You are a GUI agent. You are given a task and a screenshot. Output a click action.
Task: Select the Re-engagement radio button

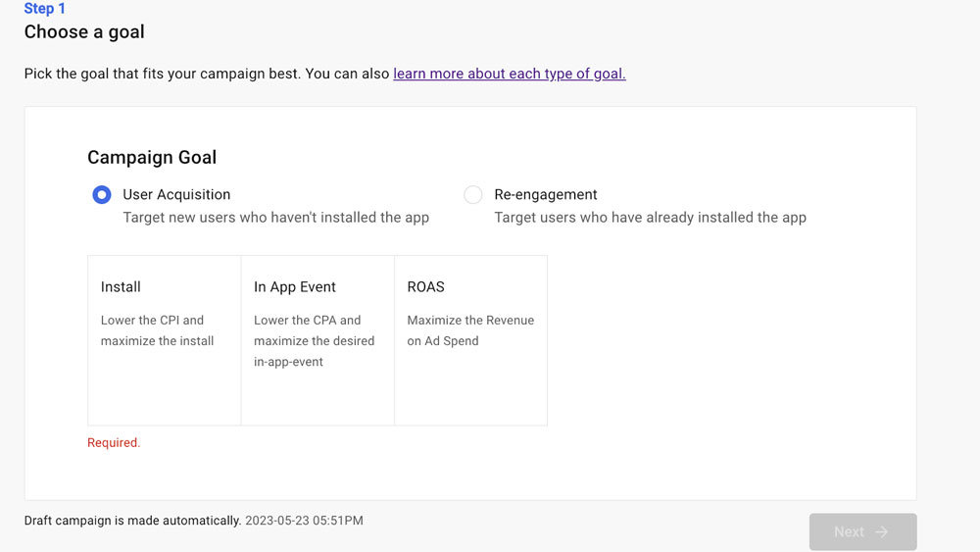click(473, 195)
